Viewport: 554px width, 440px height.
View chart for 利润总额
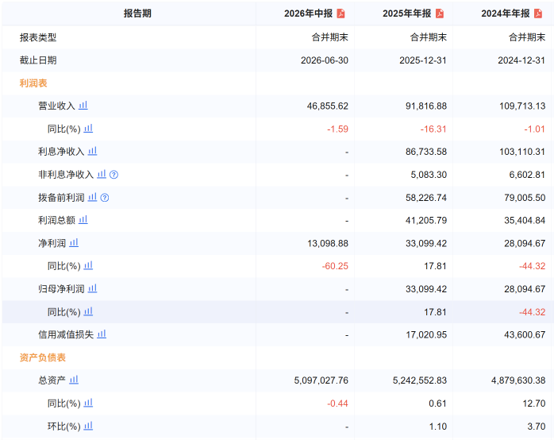click(x=83, y=220)
